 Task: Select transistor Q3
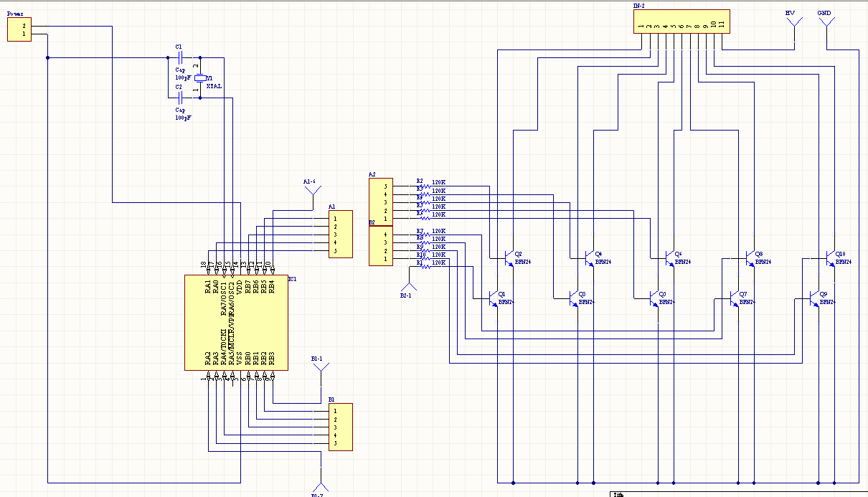click(573, 298)
